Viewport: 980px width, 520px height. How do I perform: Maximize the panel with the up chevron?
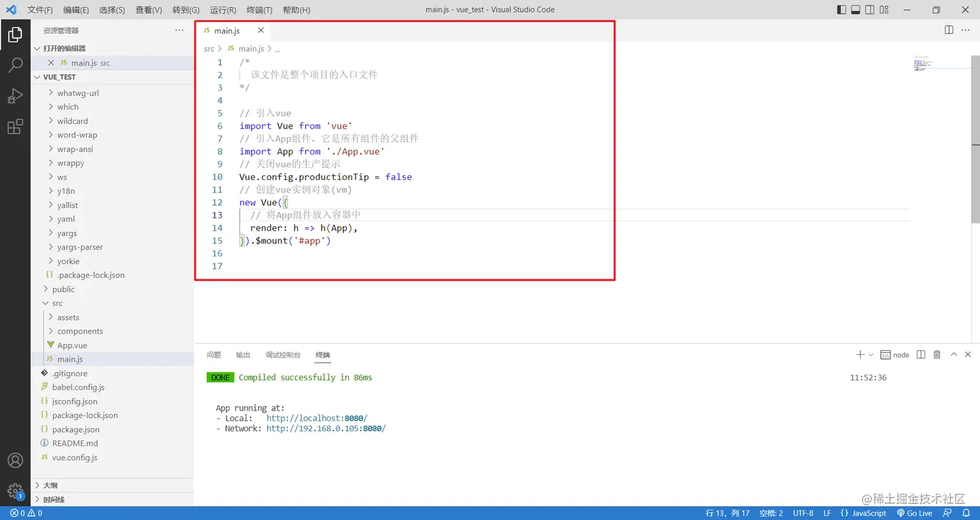953,354
